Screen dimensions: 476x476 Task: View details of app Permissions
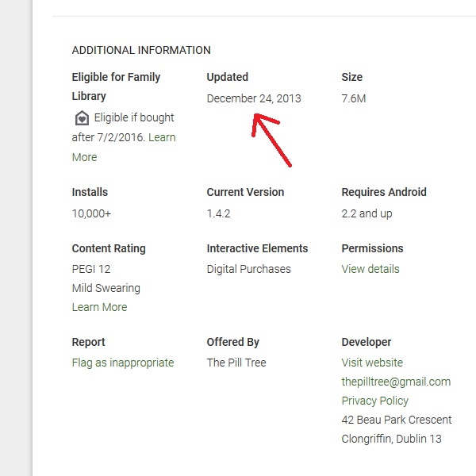pos(370,269)
